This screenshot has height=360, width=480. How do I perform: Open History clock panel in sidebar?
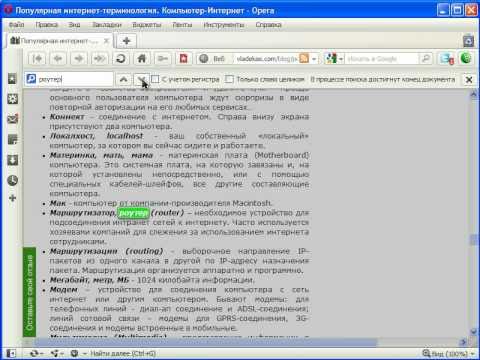12,180
